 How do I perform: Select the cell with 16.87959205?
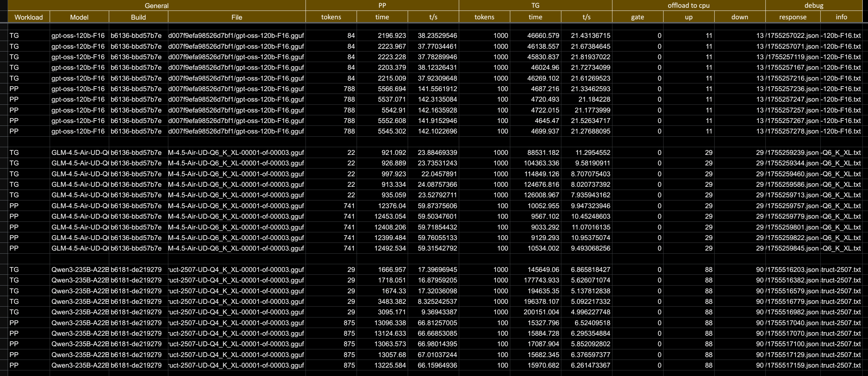[433, 280]
